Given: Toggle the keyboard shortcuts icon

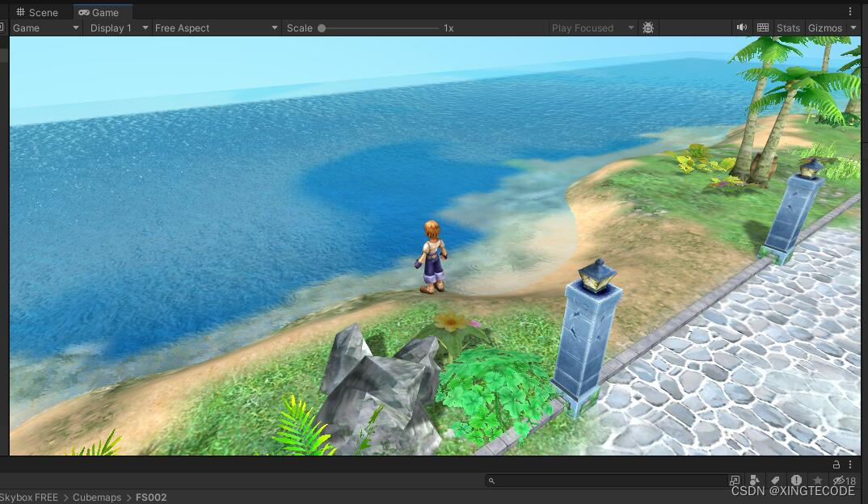Looking at the screenshot, I should coord(763,27).
